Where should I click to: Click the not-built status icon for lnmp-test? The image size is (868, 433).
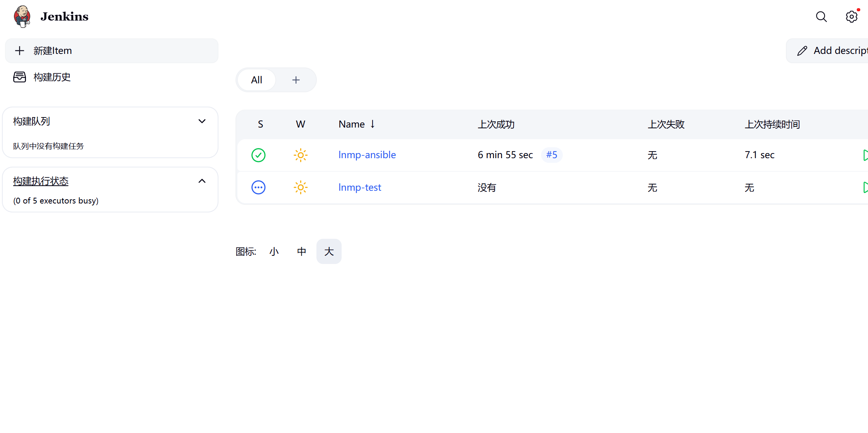click(258, 188)
